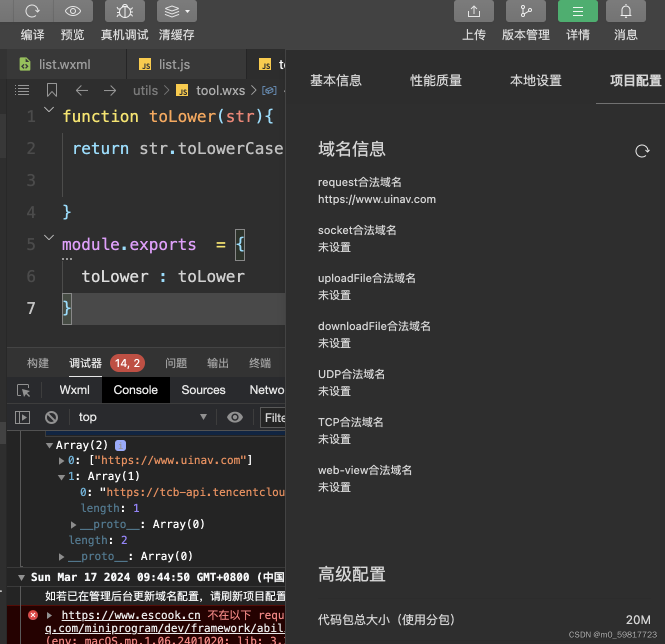
Task: Click the 'toLower : toLower' code line
Action: click(x=163, y=276)
